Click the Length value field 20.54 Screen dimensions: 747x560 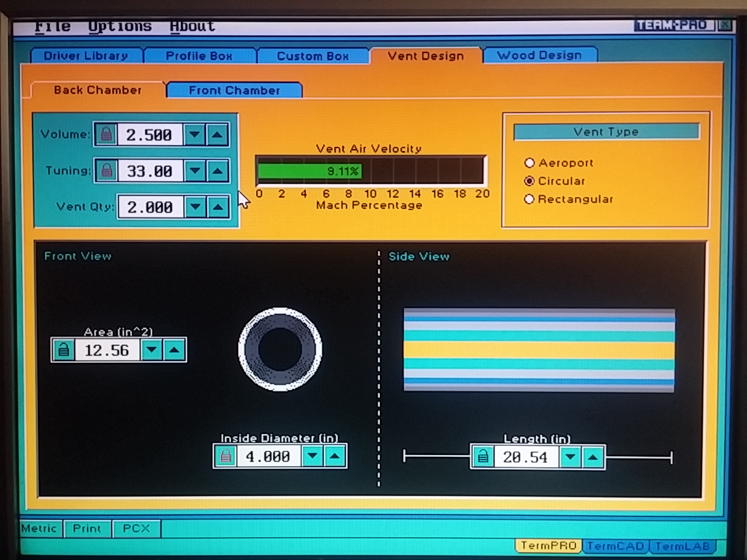(526, 457)
